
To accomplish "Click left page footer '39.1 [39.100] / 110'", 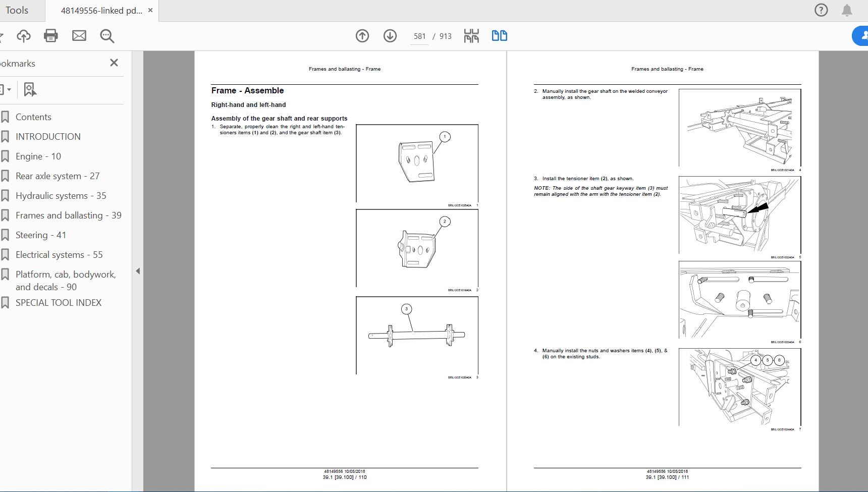I will (x=345, y=477).
